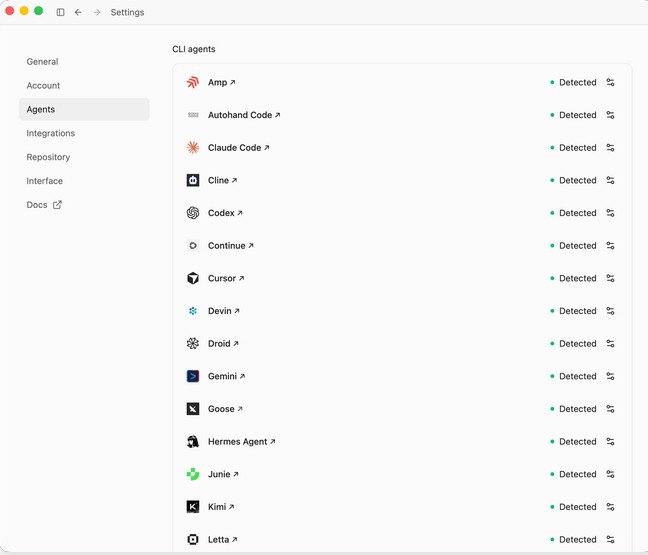Select the Agents settings section

84,110
